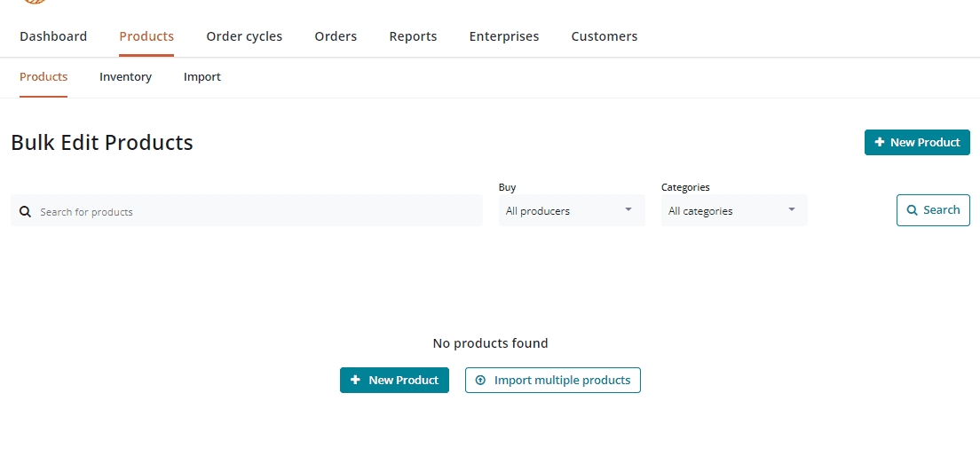Click the caret arrow in the Categories filter
The image size is (980, 464).
[x=792, y=210]
